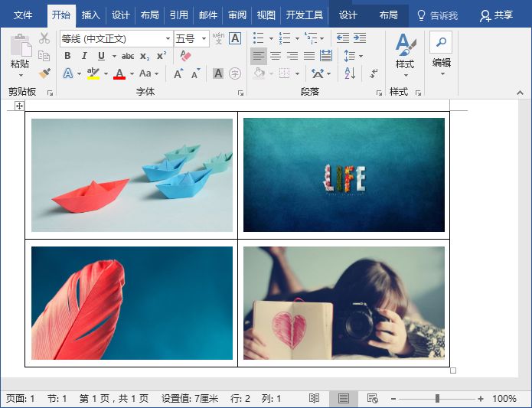Click the zoom slider in status bar

pyautogui.click(x=437, y=399)
